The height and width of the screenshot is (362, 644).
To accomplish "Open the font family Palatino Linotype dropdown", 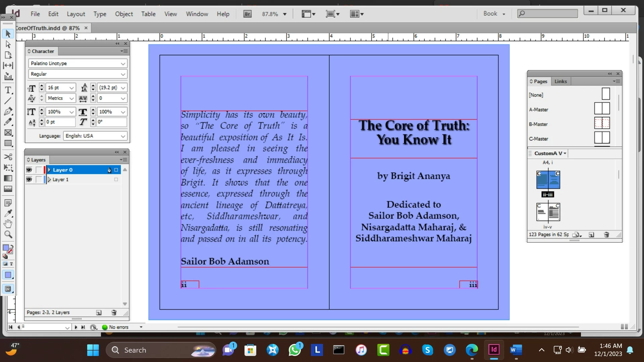I will click(123, 63).
